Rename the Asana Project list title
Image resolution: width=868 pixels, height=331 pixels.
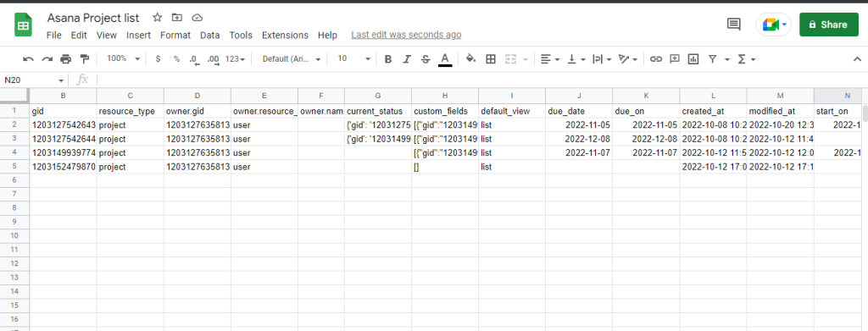coord(93,18)
